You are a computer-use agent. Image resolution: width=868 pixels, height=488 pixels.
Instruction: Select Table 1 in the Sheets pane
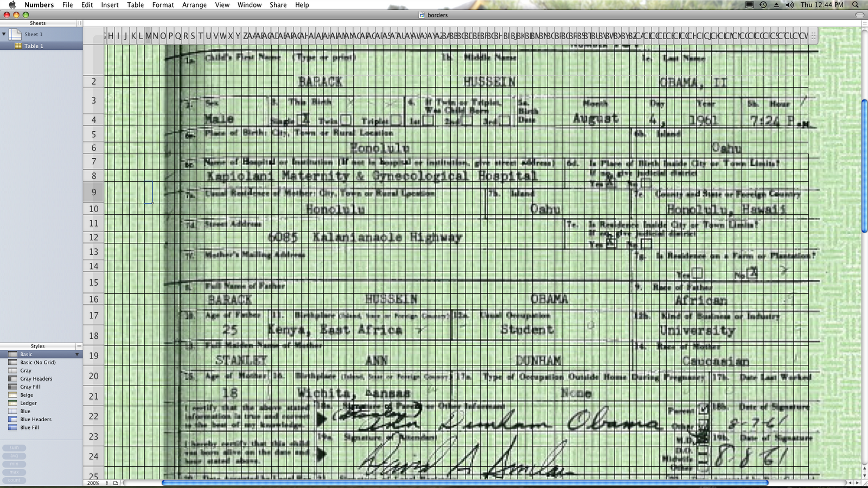(41, 46)
